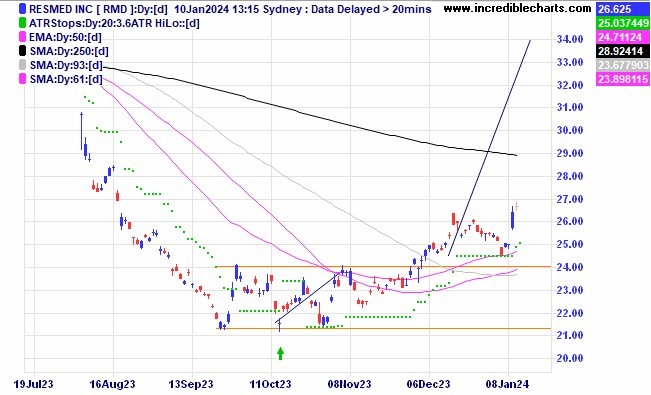Screen dimensions: 651x395
Task: Click the 27.00 price axis label
Action: coord(570,199)
